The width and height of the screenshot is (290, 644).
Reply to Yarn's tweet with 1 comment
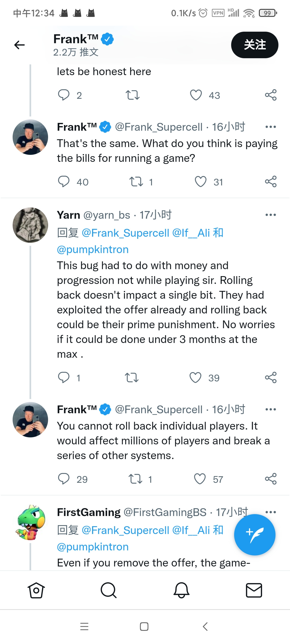tap(64, 378)
